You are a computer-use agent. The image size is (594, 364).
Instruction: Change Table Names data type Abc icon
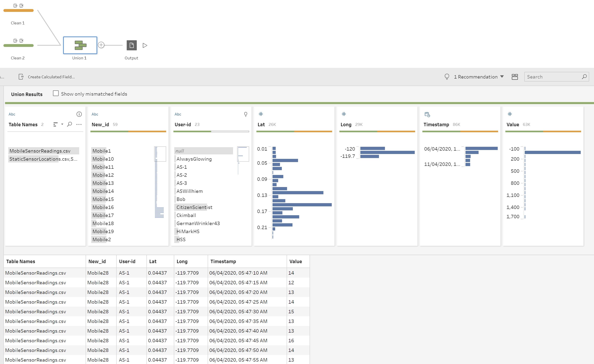[x=12, y=114]
